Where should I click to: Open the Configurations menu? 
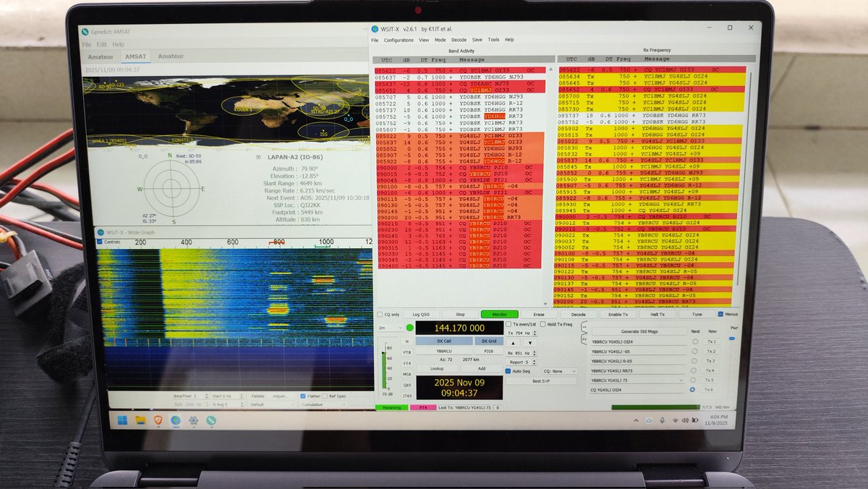click(x=399, y=40)
